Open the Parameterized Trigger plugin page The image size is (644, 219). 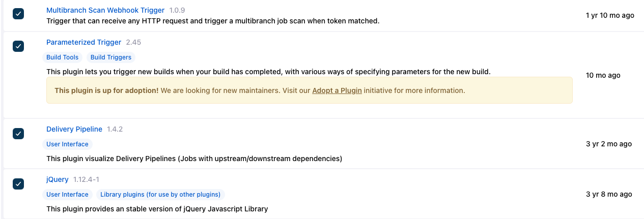click(83, 42)
